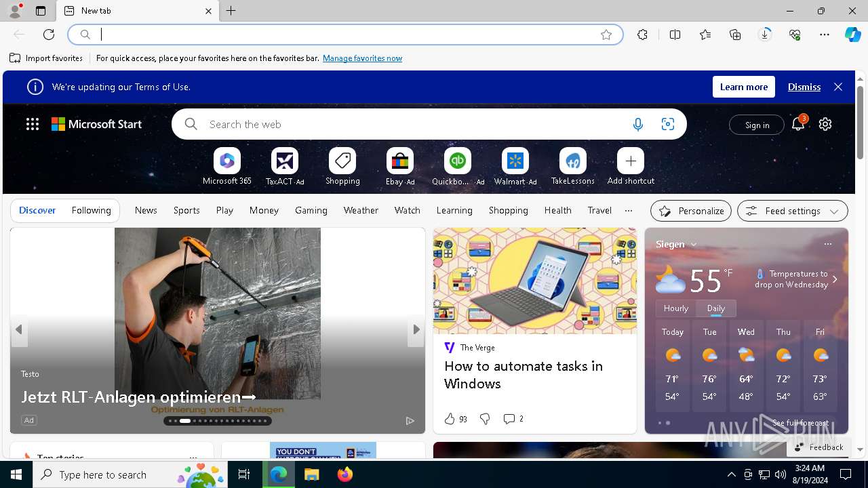Screen dimensions: 868x488
Task: Start voice search with microphone
Action: [x=637, y=124]
